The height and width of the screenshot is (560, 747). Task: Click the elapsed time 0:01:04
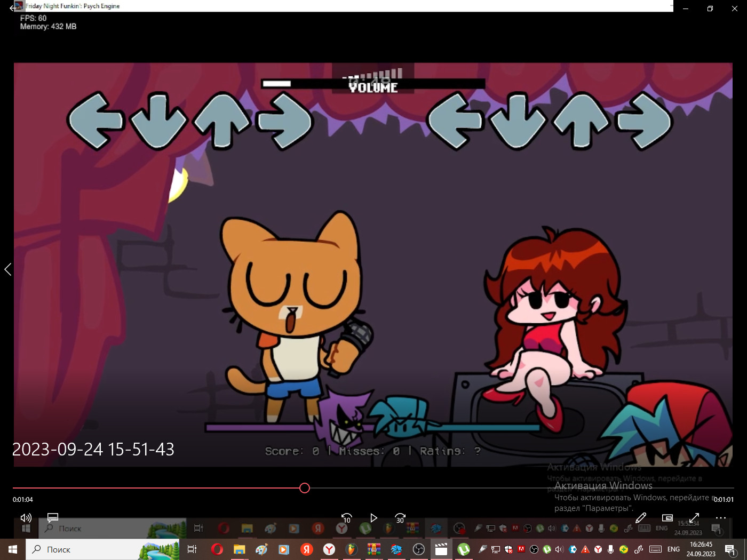coord(23,500)
